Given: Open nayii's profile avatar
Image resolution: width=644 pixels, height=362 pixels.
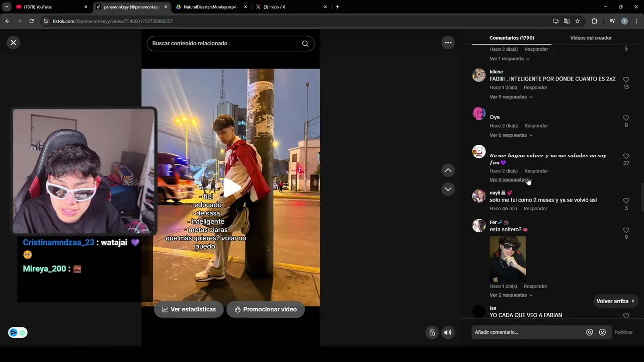Looking at the screenshot, I should point(479,196).
